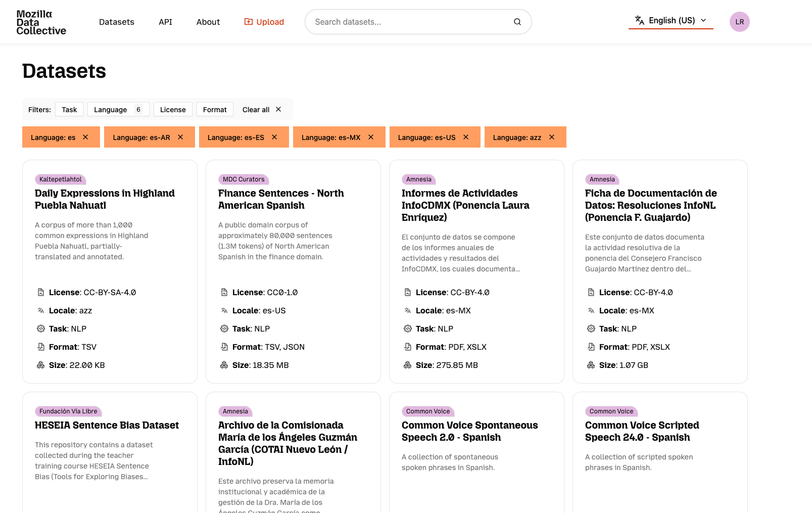
Task: Open Finance Sentences - North American Spanish
Action: 281,199
